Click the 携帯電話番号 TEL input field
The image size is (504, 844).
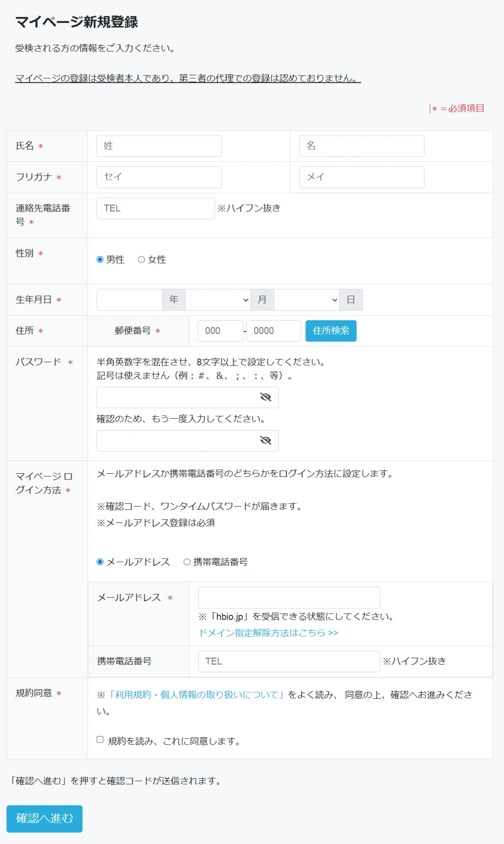click(289, 661)
